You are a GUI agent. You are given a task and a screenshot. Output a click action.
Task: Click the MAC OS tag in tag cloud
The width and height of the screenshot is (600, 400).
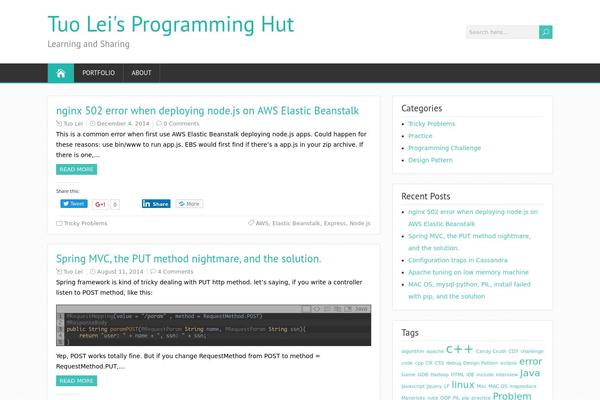coord(497,386)
